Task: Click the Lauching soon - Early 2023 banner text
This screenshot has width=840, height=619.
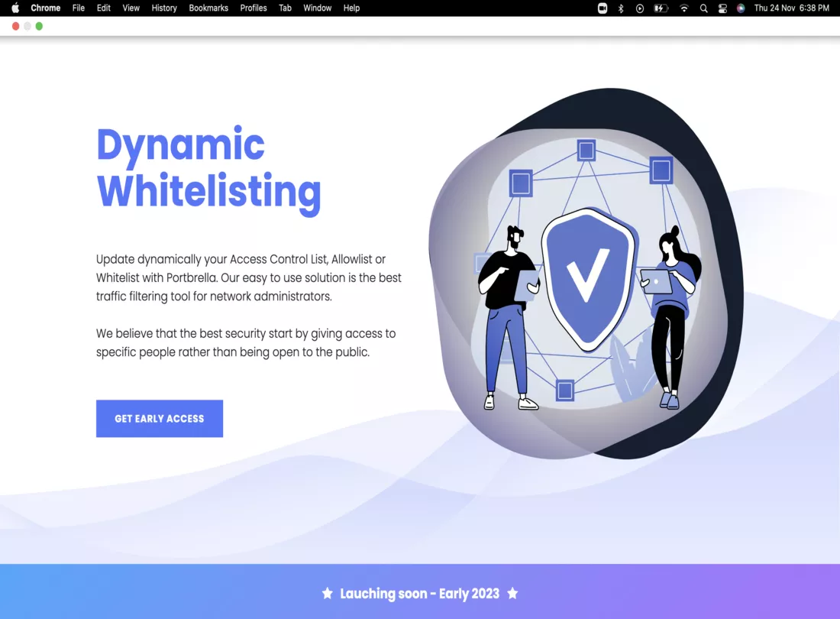Action: coord(419,594)
